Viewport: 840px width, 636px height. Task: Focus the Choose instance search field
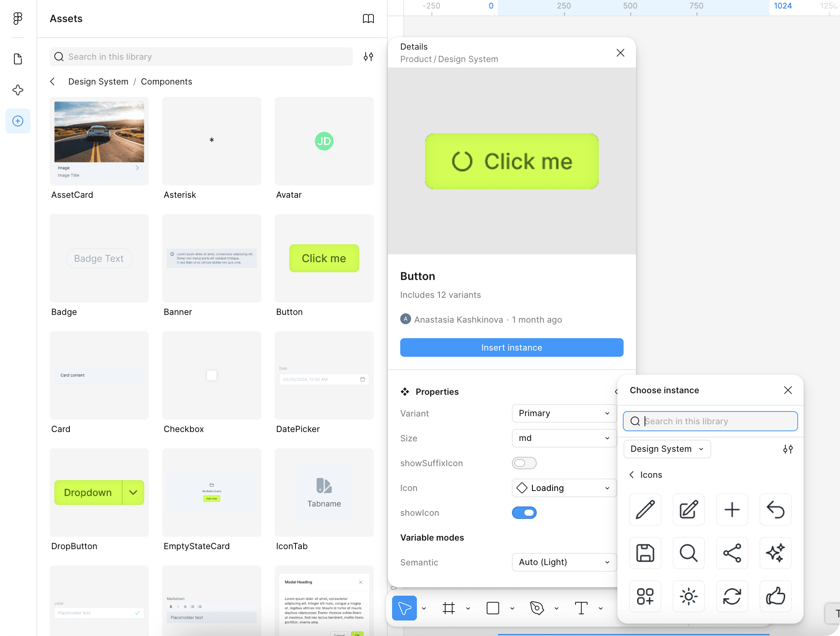pos(710,421)
